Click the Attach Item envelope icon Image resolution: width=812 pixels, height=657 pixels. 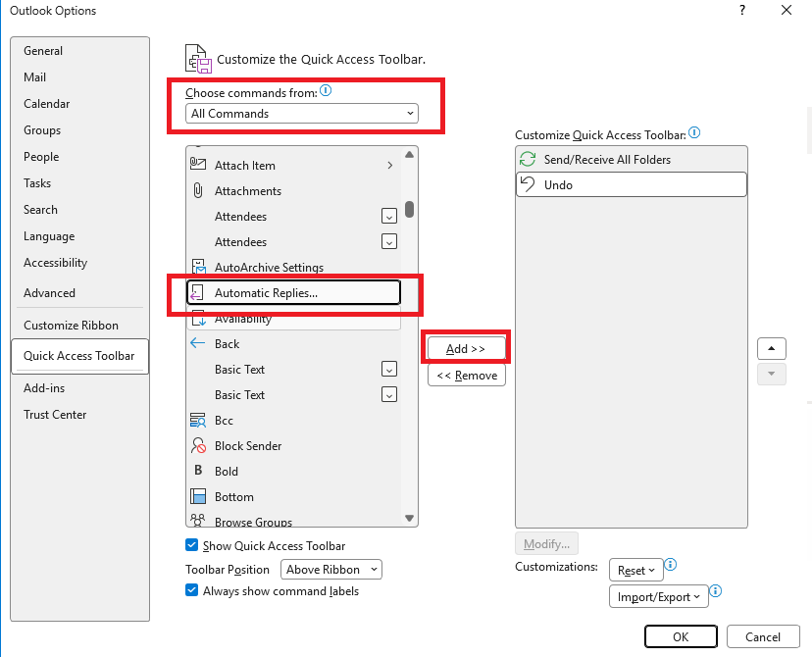coord(198,165)
